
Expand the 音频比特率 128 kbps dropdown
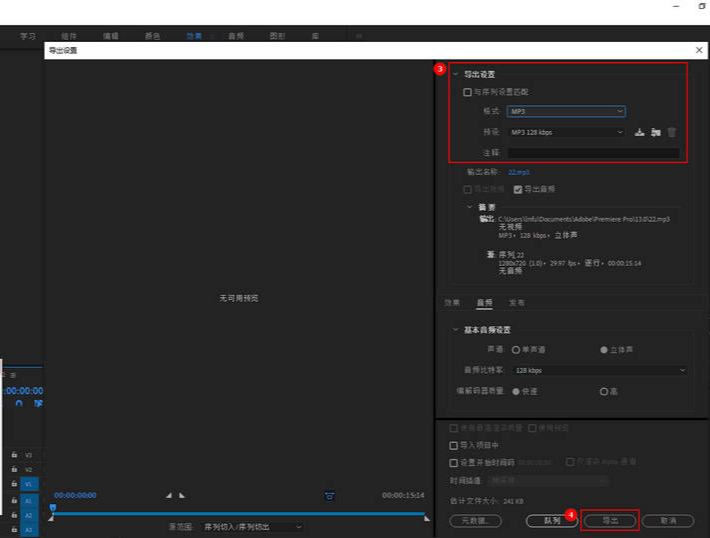(x=599, y=370)
